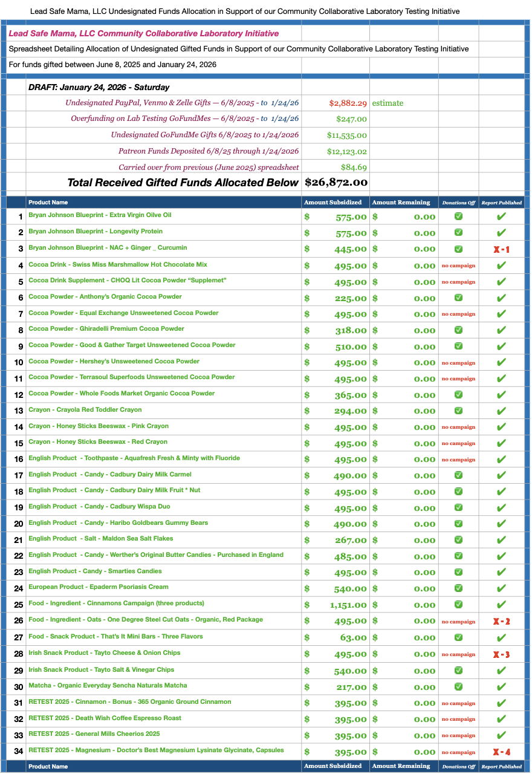532x774 pixels.
Task: Select the Cinnamons Campaign product name
Action: tap(116, 603)
